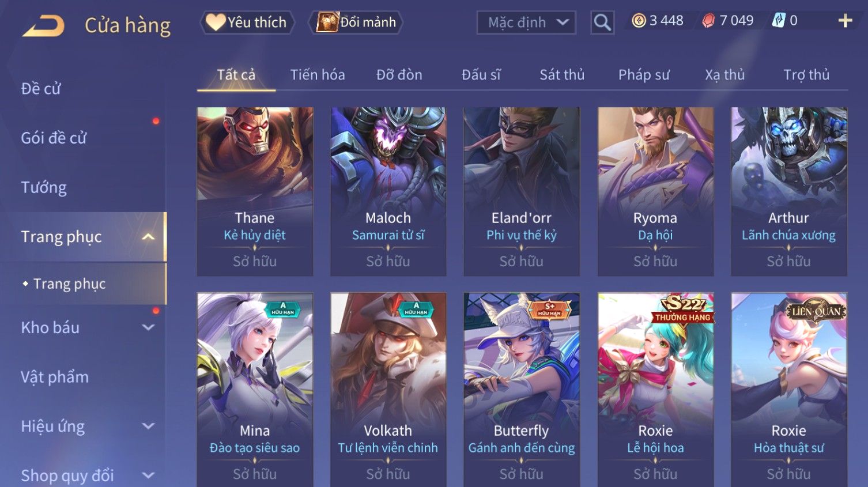This screenshot has height=487, width=868.
Task: Switch to the Pháp sư tab
Action: (644, 75)
